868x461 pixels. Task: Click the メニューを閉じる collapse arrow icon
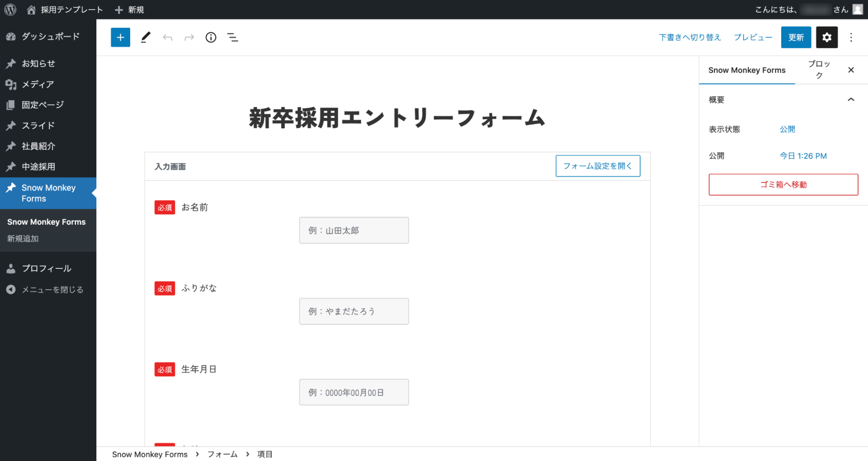(11, 290)
